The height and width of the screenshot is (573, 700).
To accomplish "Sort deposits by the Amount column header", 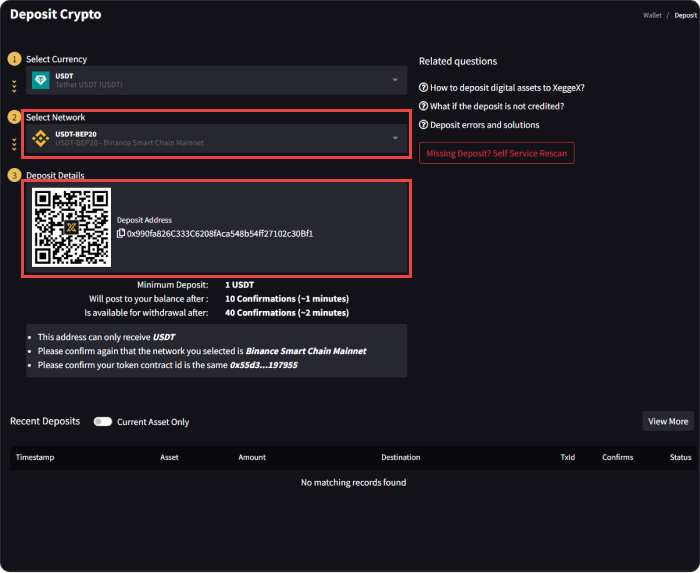I will pos(252,457).
